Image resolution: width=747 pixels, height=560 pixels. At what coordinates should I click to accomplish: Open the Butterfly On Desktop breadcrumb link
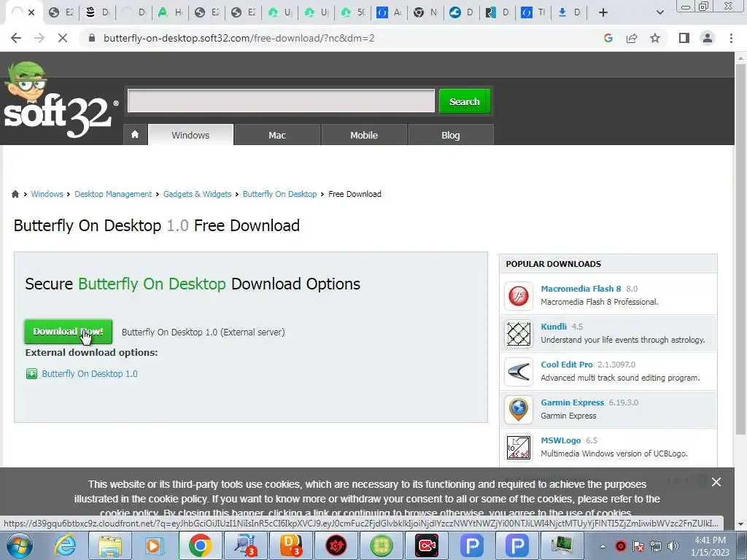[x=279, y=194]
